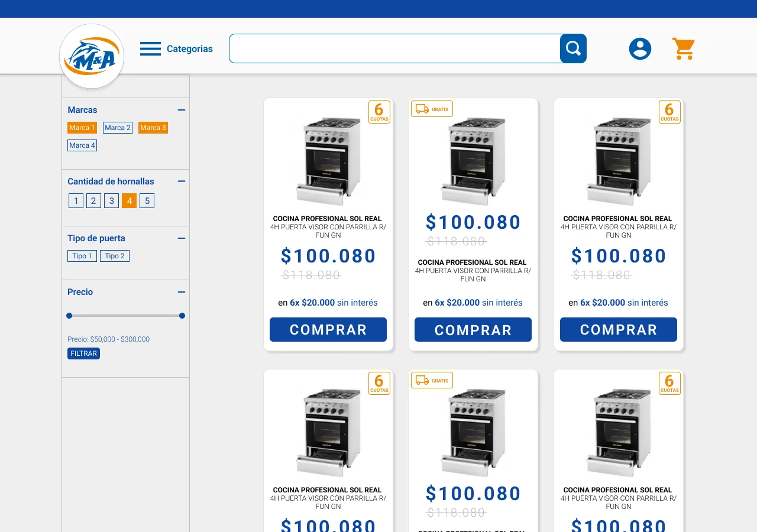This screenshot has width=757, height=532.
Task: Deselect the highlighted 4 burners option
Action: coord(129,201)
